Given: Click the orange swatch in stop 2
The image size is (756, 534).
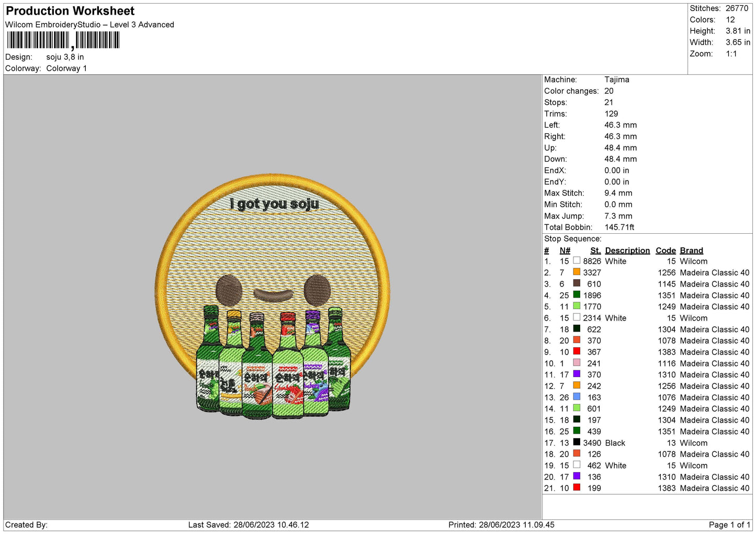Looking at the screenshot, I should (x=577, y=272).
